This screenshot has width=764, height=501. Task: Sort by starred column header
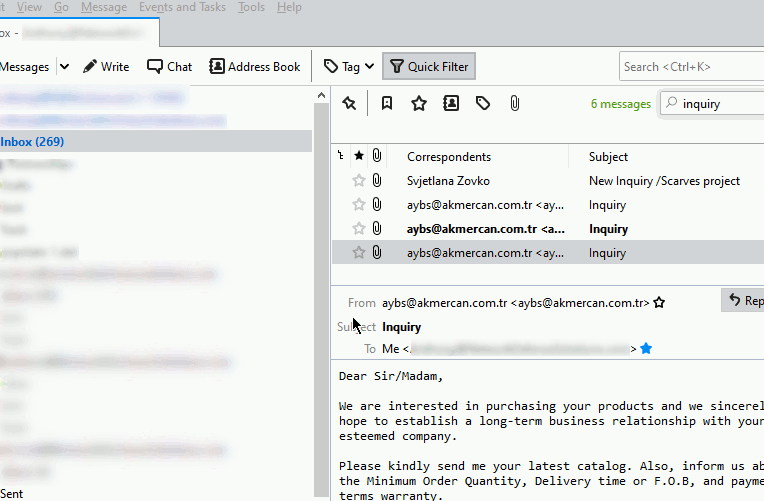point(359,156)
